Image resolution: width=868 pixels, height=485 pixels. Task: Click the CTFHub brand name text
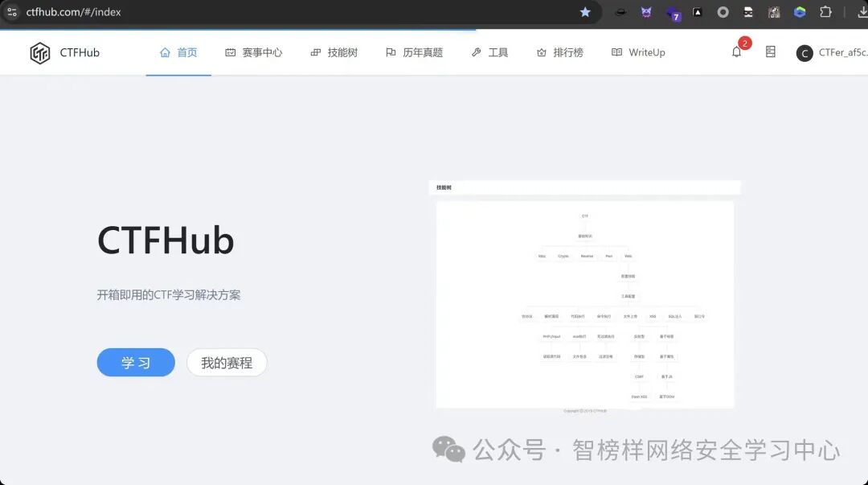pos(80,52)
